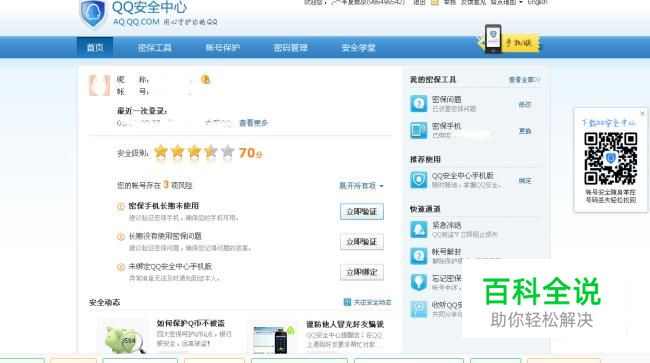
Task: Click 查看全部 in 我的密保工具
Action: [x=524, y=80]
